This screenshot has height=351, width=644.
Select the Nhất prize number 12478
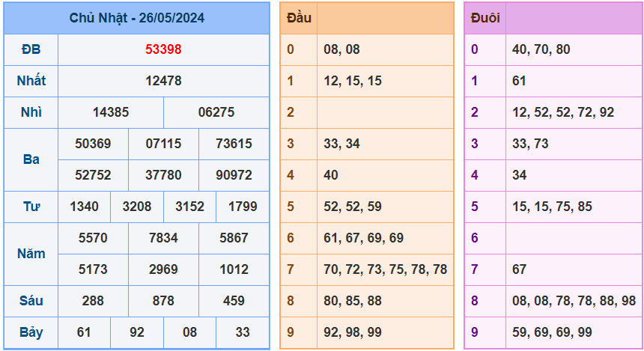pyautogui.click(x=163, y=81)
